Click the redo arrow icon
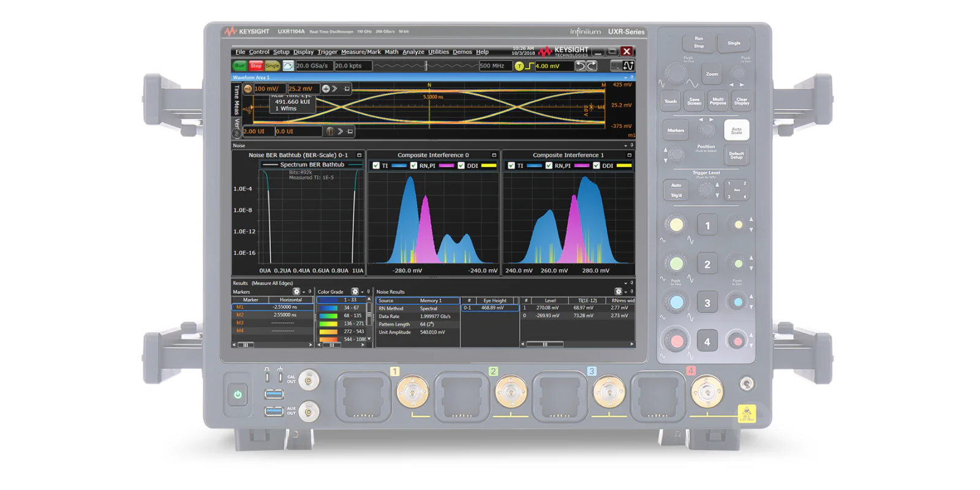This screenshot has height=490, width=980. point(592,66)
